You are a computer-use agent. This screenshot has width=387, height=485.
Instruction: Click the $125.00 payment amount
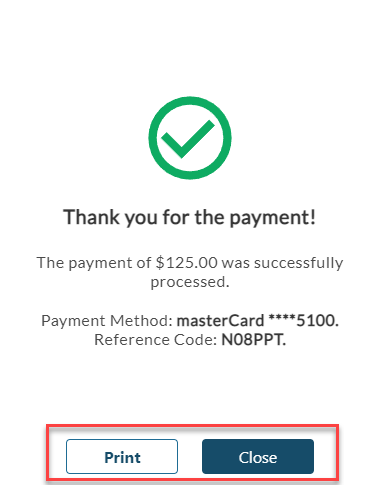pos(187,263)
